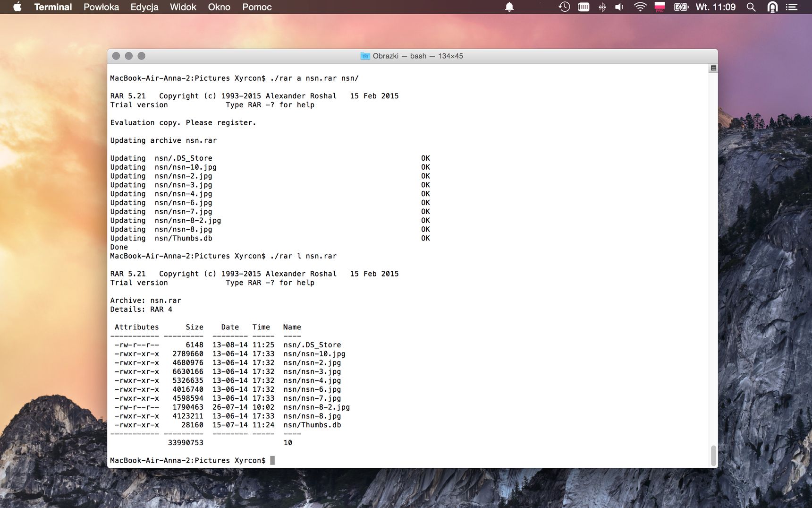
Task: Open the volume control in menu bar
Action: [619, 7]
